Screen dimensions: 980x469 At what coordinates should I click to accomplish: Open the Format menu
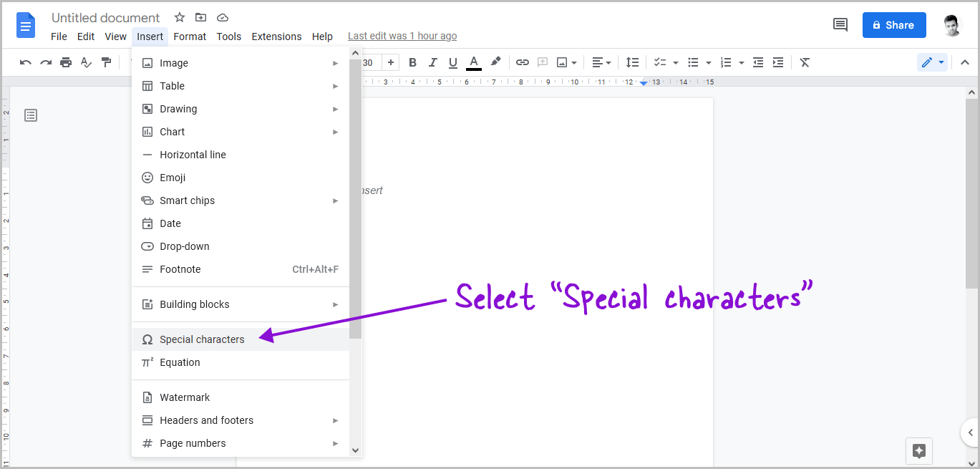pos(190,36)
